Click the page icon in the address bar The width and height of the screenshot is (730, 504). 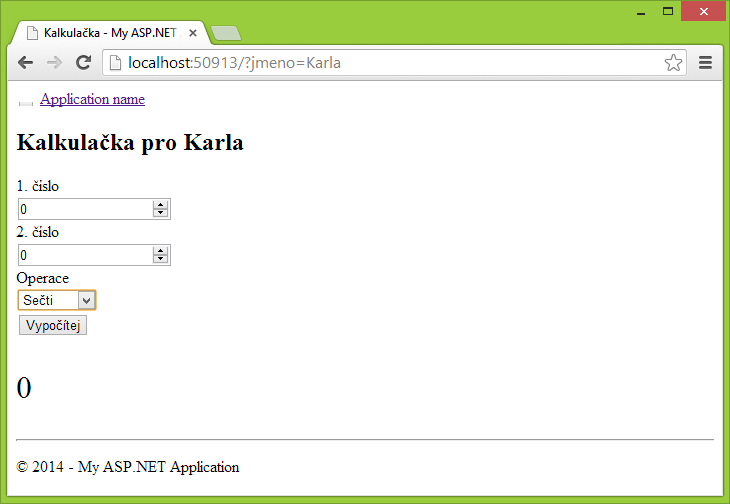tap(115, 62)
